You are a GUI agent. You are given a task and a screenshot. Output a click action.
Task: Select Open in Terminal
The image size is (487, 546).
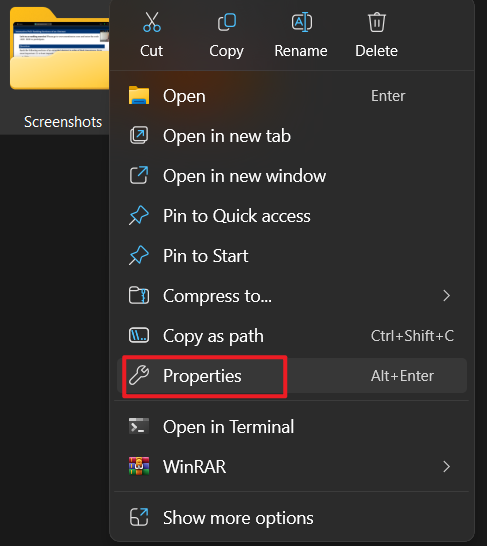[292, 427]
